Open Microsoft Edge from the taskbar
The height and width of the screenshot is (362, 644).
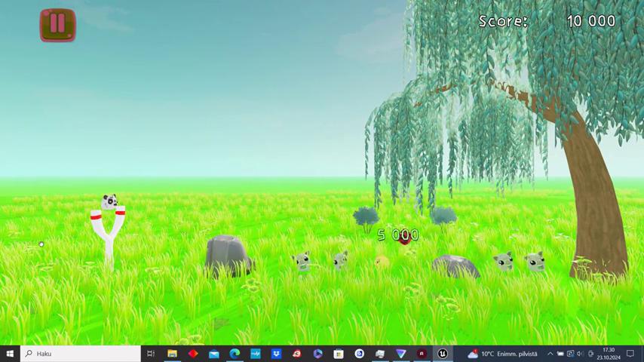pos(235,353)
